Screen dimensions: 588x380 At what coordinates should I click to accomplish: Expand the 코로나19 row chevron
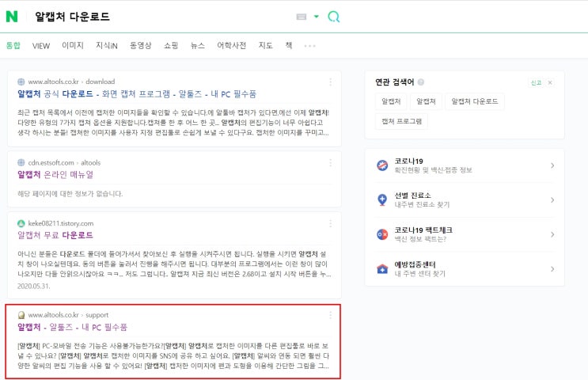(x=552, y=165)
